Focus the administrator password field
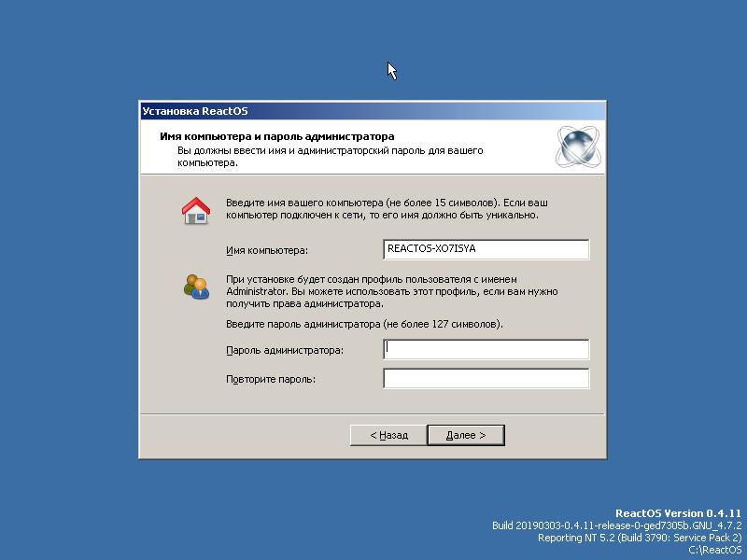Screen dimensions: 747x560 [486, 349]
